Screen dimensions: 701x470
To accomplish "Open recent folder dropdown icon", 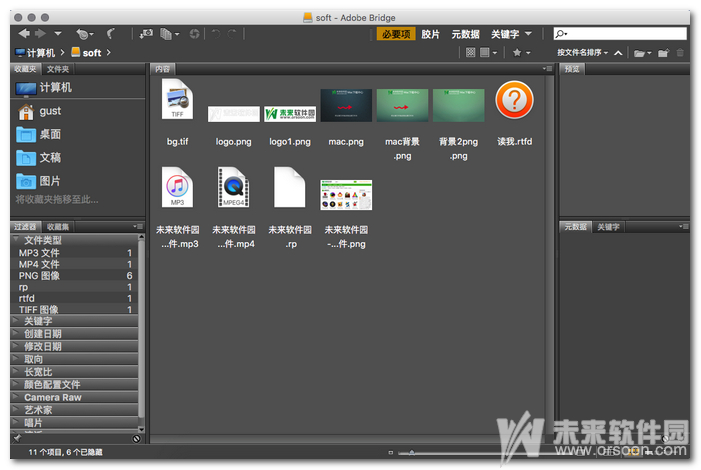I will (642, 53).
